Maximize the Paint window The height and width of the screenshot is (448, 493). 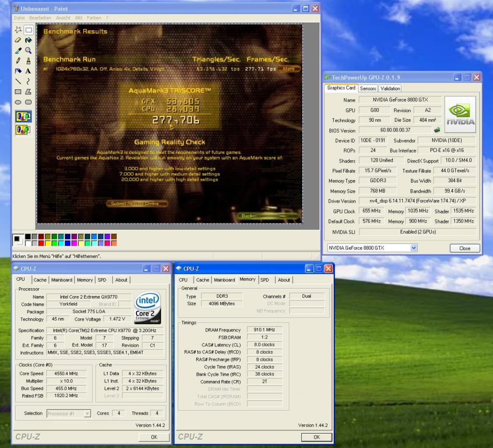tap(305, 8)
